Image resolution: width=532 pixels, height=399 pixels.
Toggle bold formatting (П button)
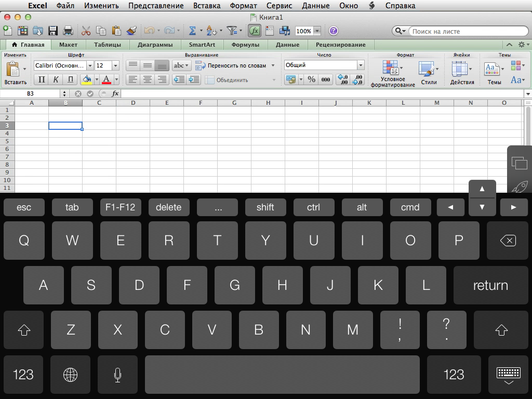point(41,79)
